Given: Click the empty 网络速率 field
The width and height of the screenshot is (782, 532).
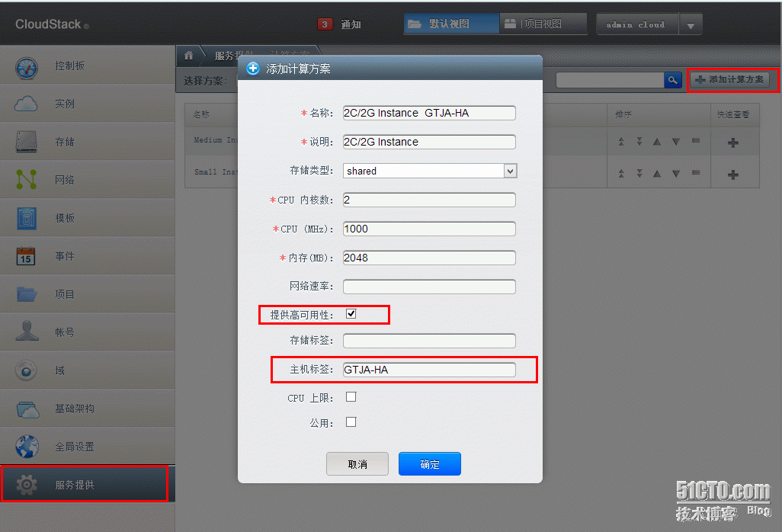Looking at the screenshot, I should (x=429, y=287).
